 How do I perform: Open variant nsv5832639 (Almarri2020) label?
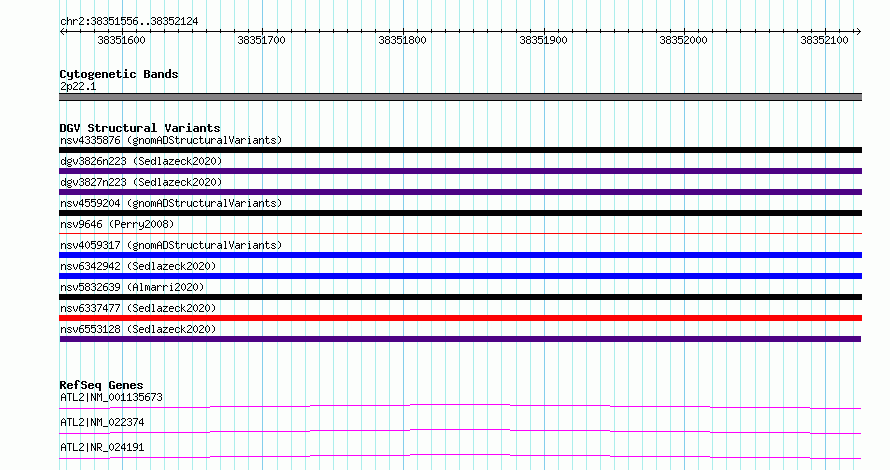[x=132, y=287]
